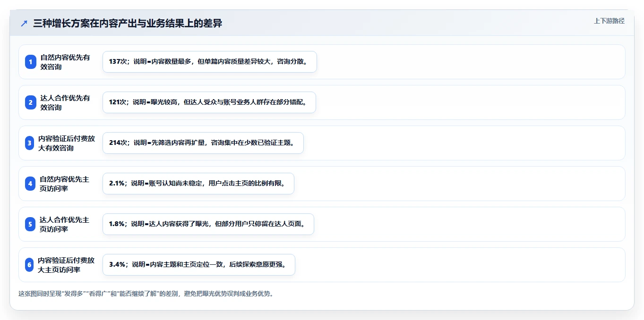644x320 pixels.
Task: Open the 1.8% description box
Action: [208, 224]
